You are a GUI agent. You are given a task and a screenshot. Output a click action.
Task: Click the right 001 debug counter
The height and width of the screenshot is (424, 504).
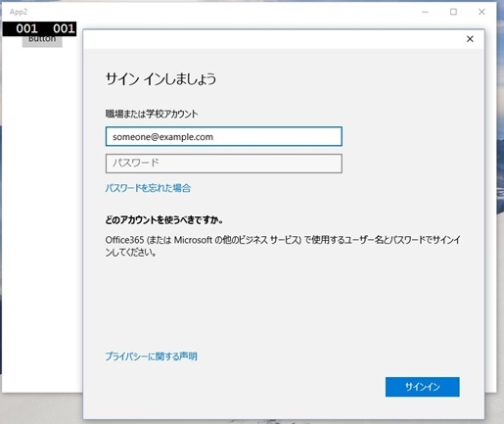[x=64, y=28]
